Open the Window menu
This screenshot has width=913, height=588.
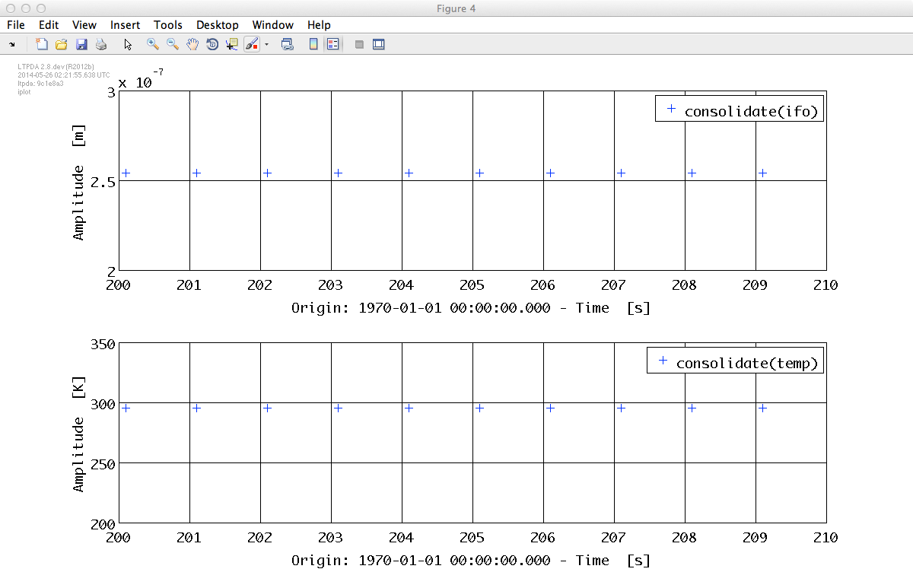(273, 25)
